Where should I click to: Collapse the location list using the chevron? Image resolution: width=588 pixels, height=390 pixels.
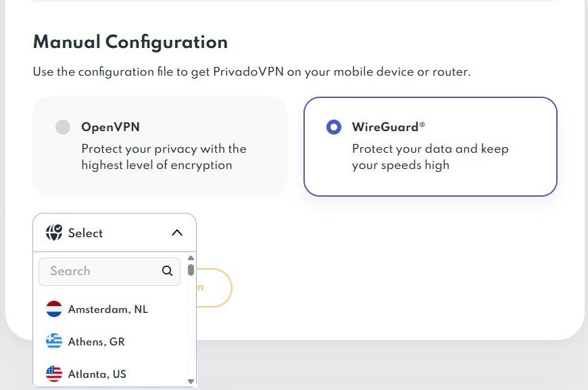pos(177,233)
